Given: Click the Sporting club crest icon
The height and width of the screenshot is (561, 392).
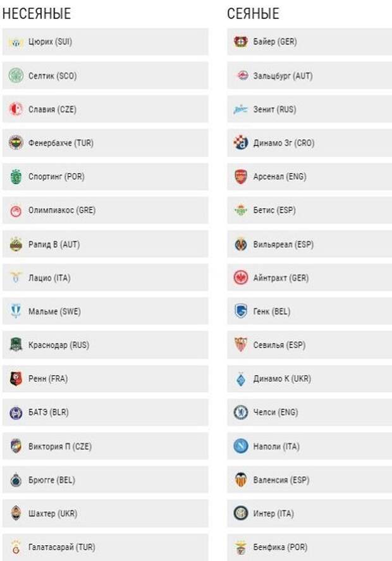Looking at the screenshot, I should click(16, 177).
